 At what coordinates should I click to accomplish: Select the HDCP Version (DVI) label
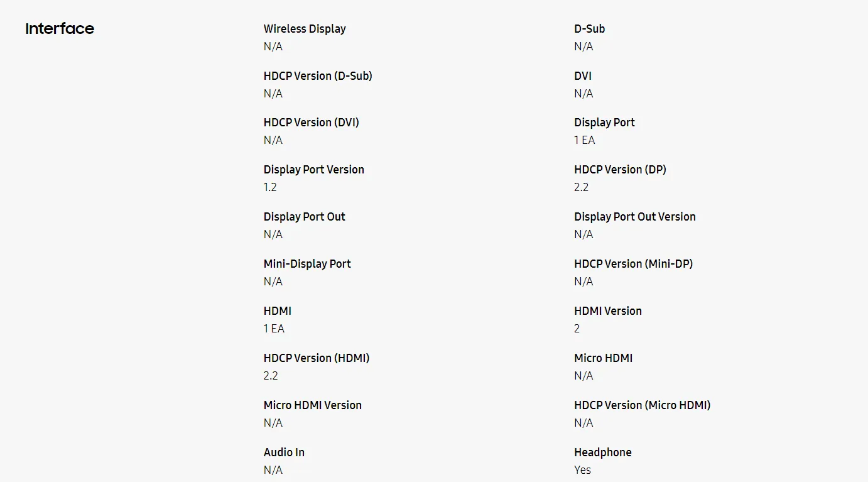pyautogui.click(x=311, y=123)
